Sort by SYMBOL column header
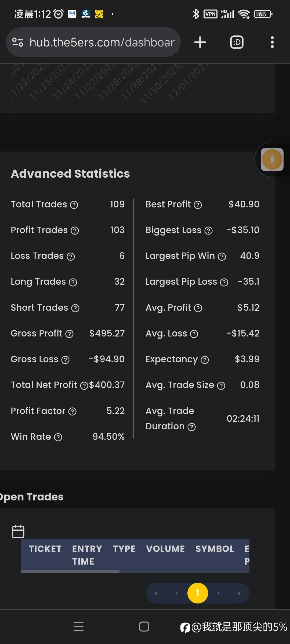Viewport: 290px width, 644px height. click(215, 549)
